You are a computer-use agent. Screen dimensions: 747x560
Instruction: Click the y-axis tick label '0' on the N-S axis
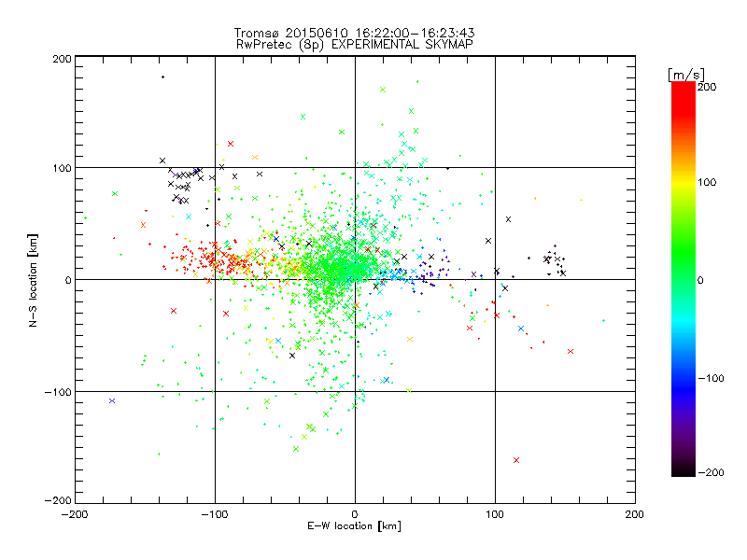point(68,280)
